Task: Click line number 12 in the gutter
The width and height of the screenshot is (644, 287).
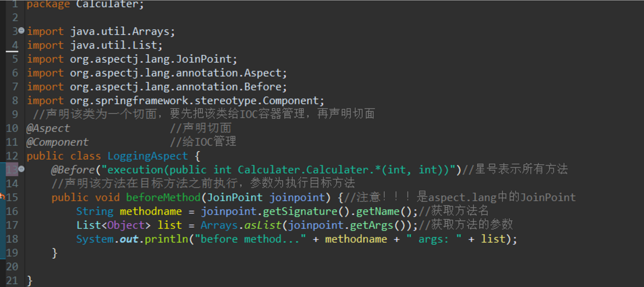Action: pos(12,156)
